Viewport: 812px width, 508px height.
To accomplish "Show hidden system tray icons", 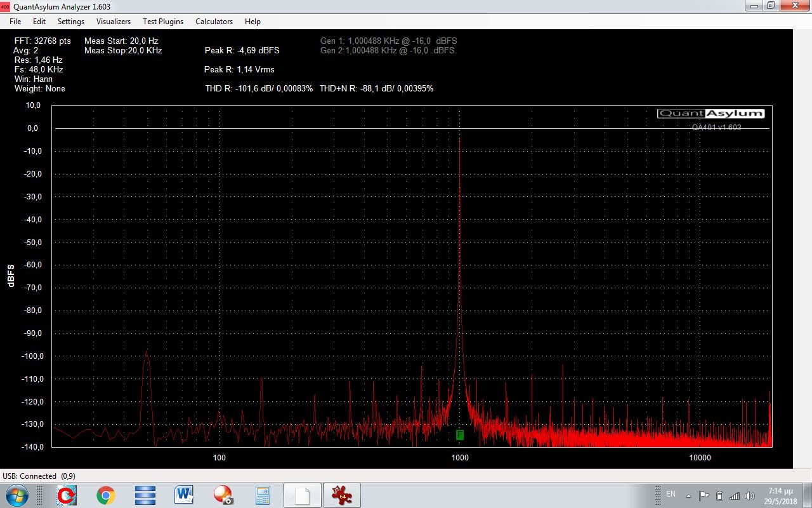I will coord(688,495).
